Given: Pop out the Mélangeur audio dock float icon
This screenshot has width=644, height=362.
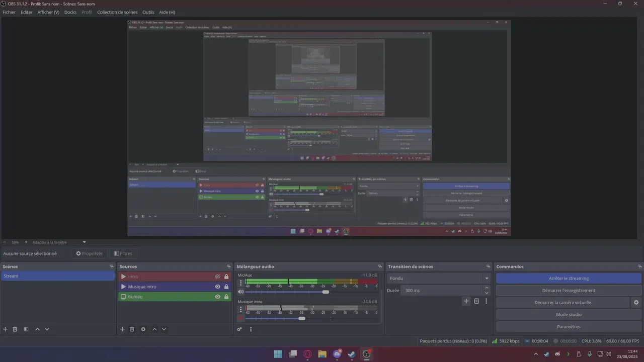Looking at the screenshot, I should point(380,266).
